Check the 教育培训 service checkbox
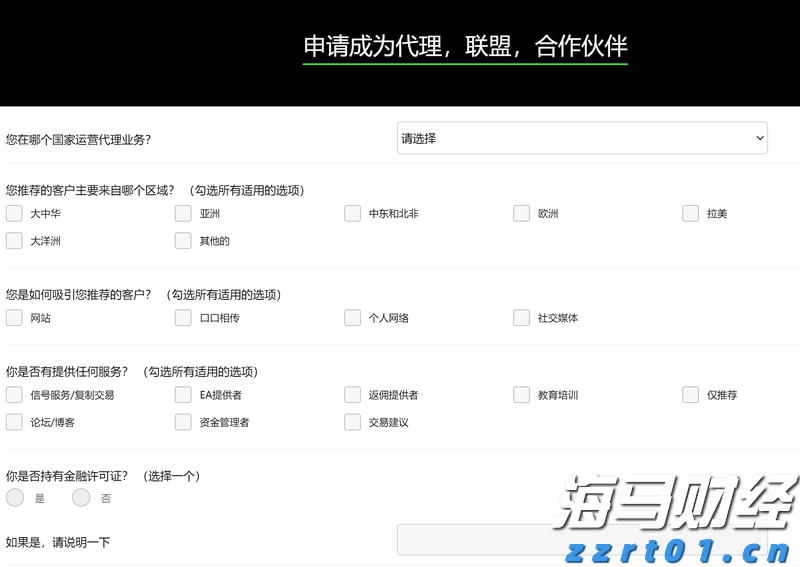The height and width of the screenshot is (567, 800). (x=521, y=394)
